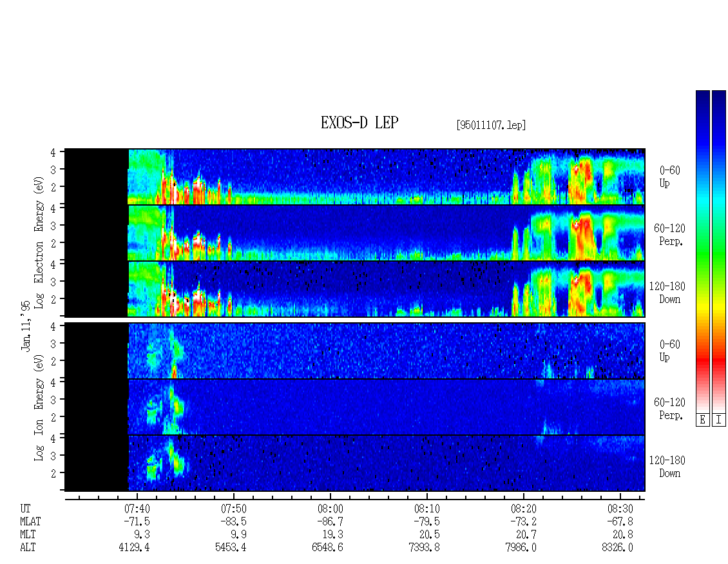Click the MLAT row label
Viewport: 728px width, 564px height.
click(31, 521)
